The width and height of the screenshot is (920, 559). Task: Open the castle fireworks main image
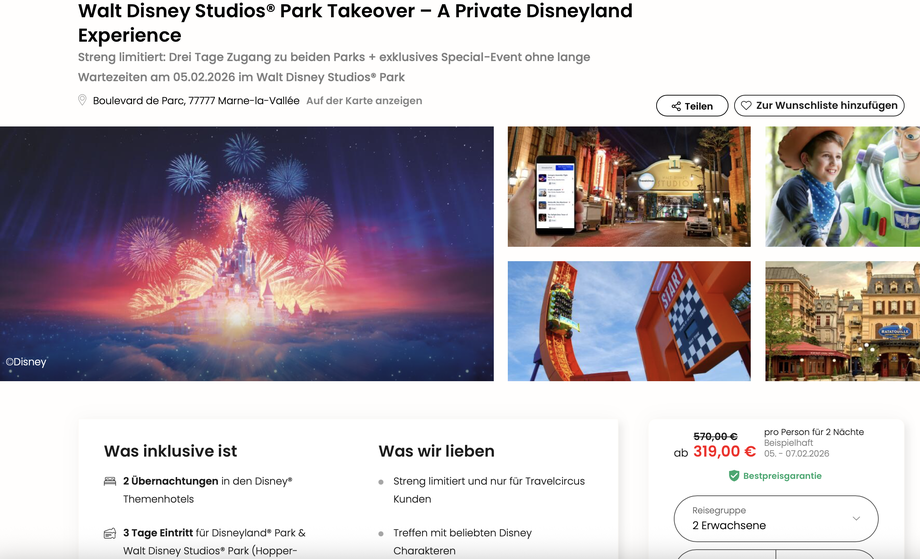click(x=246, y=253)
